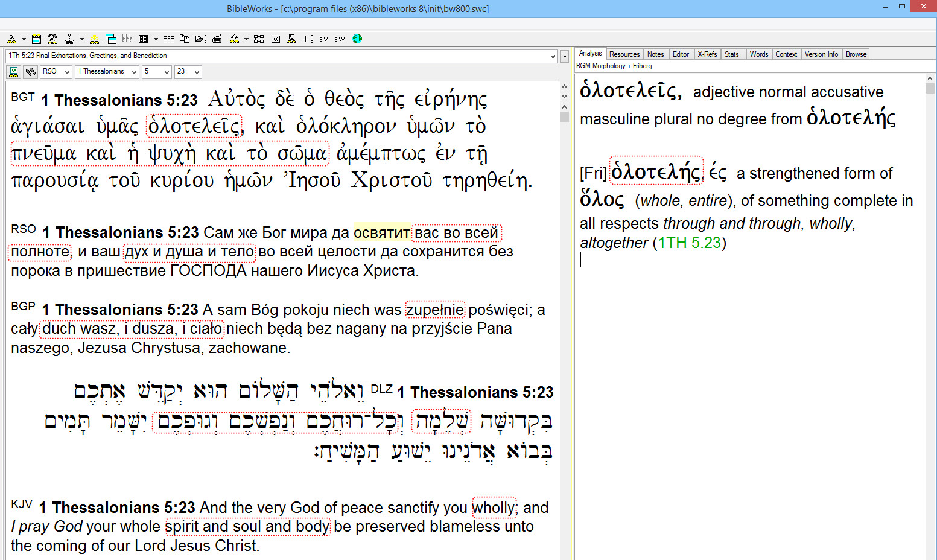
Task: Click the BGT version label
Action: (23, 97)
